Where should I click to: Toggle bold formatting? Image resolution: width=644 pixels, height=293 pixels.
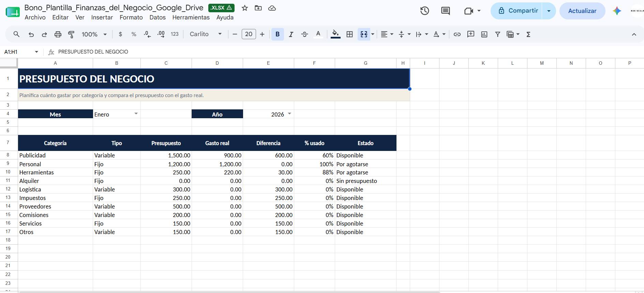[x=278, y=34]
